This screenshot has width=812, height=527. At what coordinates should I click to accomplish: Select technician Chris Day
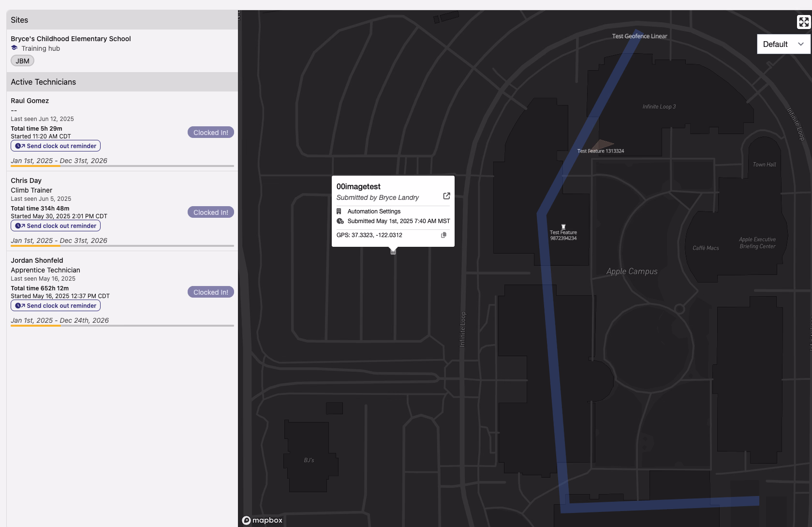tap(26, 181)
